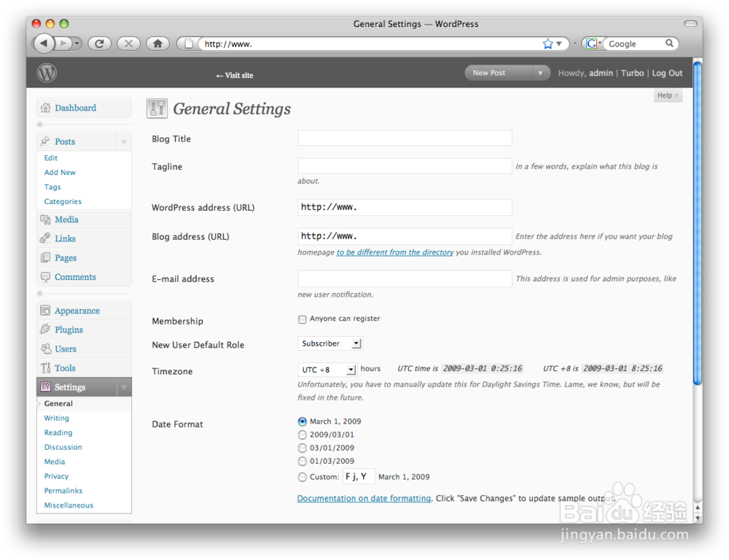Click the Settings icon in sidebar
Screen dimensions: 729x560
[x=45, y=386]
